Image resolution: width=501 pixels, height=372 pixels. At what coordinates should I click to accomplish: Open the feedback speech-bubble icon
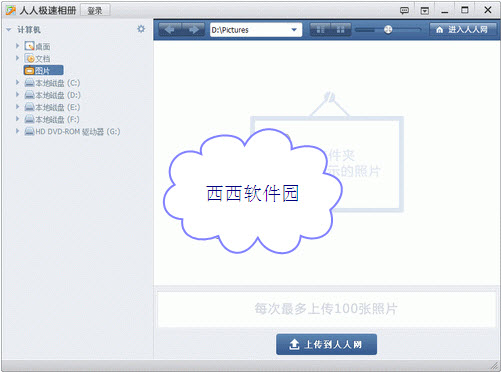pyautogui.click(x=404, y=11)
